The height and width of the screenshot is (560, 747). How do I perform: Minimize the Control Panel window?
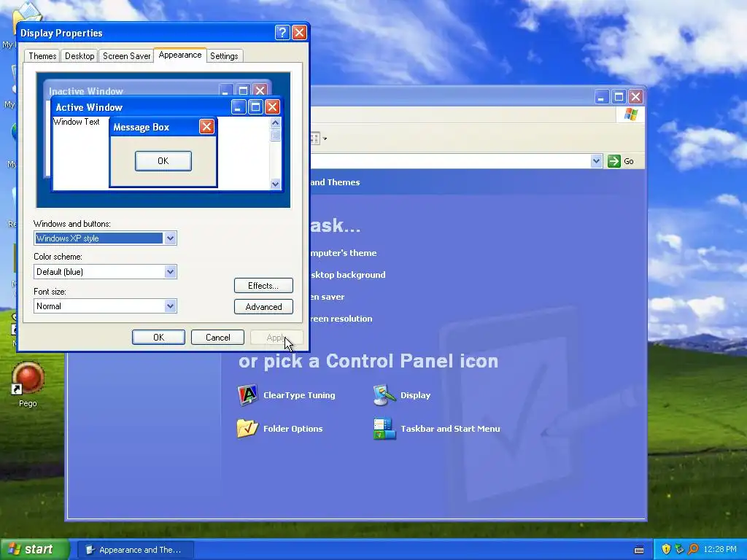(602, 97)
